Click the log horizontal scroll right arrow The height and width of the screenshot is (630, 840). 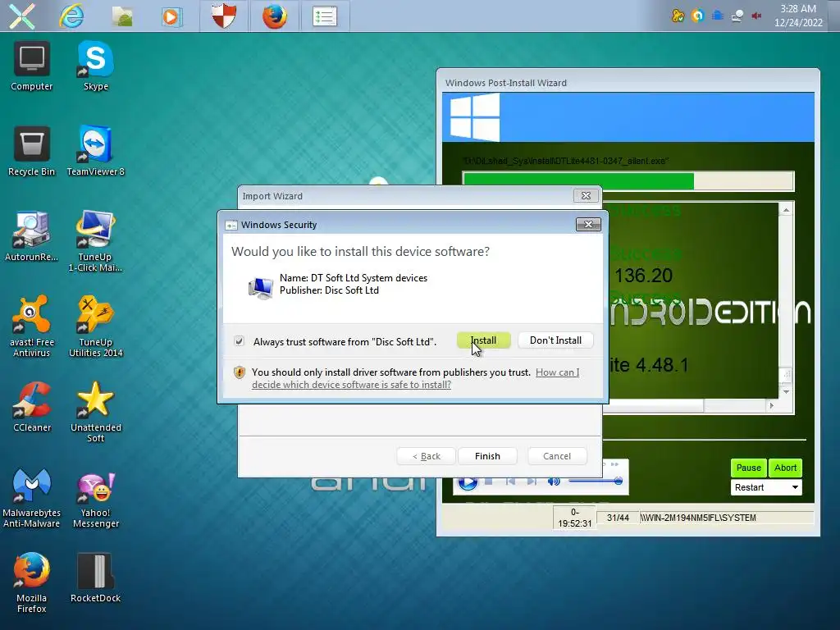(x=771, y=405)
